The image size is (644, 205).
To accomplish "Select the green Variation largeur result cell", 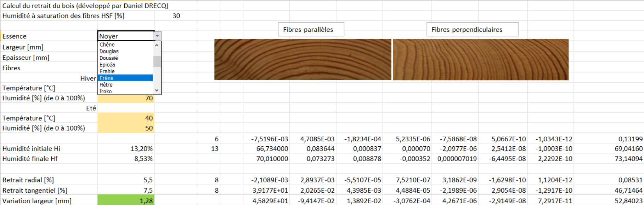I will [126, 201].
